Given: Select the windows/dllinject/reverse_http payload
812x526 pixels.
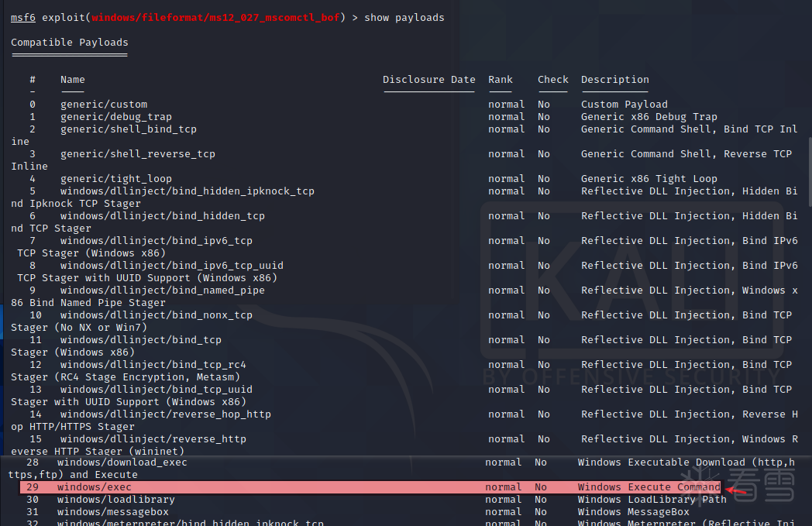Looking at the screenshot, I should (x=153, y=439).
